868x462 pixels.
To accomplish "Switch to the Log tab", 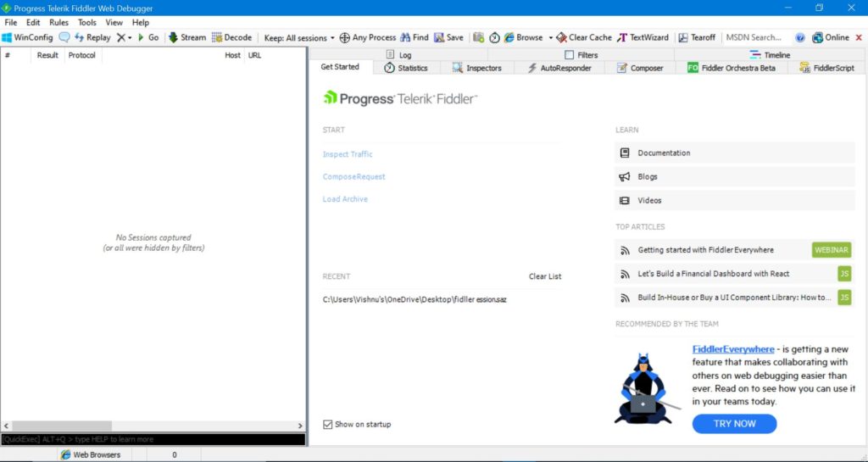I will (x=398, y=55).
